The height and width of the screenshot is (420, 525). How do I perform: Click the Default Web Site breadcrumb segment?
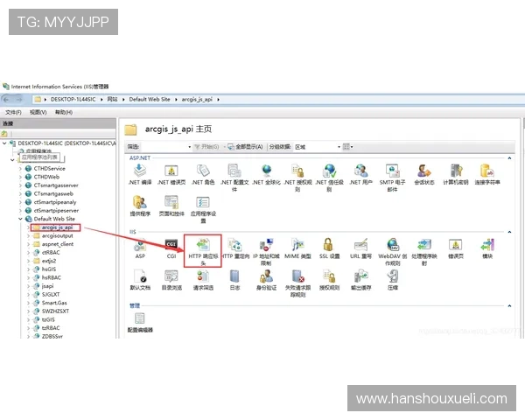149,100
